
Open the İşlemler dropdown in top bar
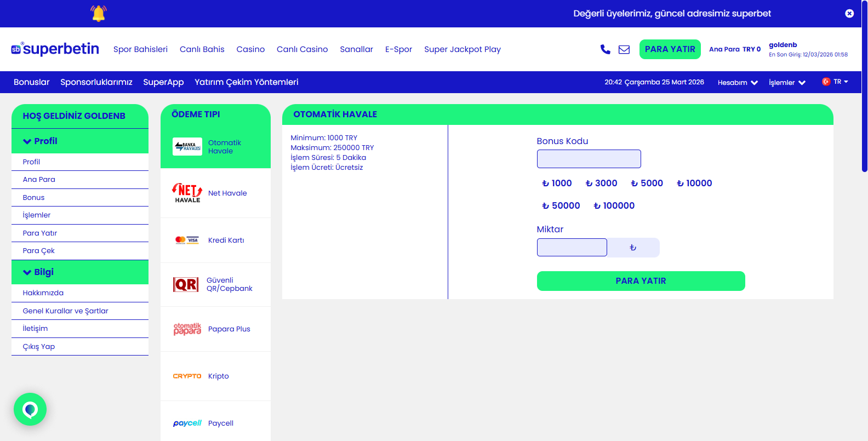[787, 82]
